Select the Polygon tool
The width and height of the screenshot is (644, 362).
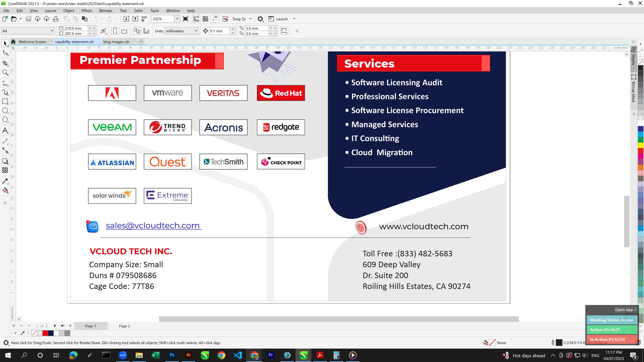click(5, 120)
